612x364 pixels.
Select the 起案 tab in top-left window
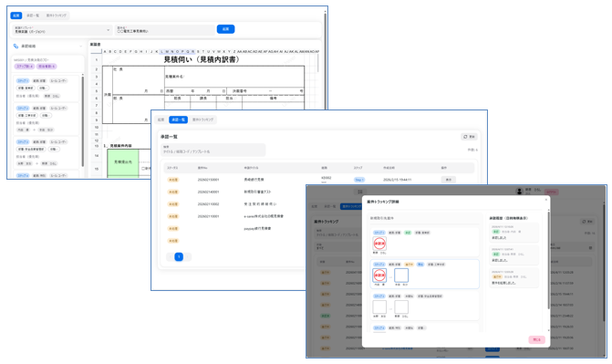coord(16,16)
